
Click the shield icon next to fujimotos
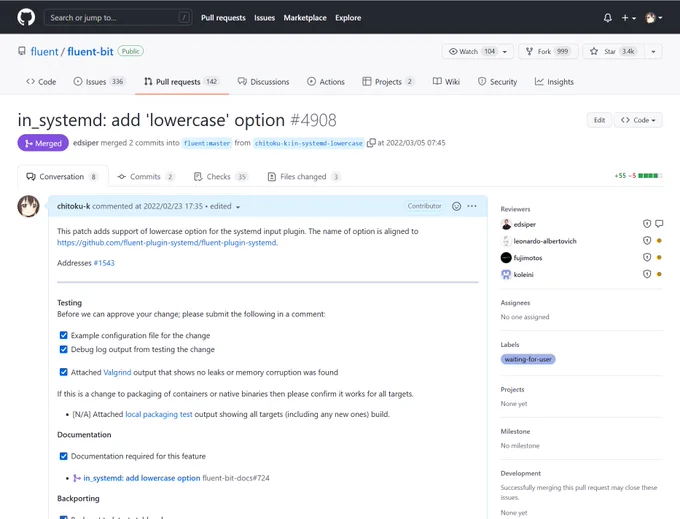click(647, 258)
